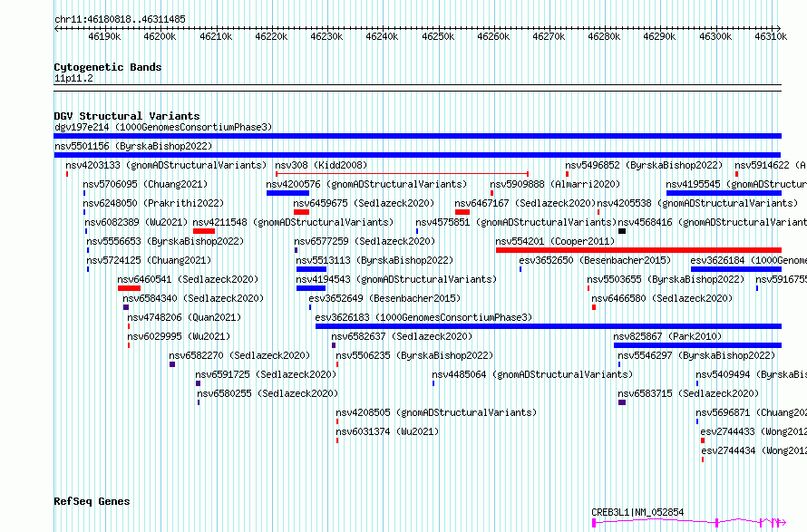
Task: Select the blue bar under esv3626183
Action: [549, 326]
